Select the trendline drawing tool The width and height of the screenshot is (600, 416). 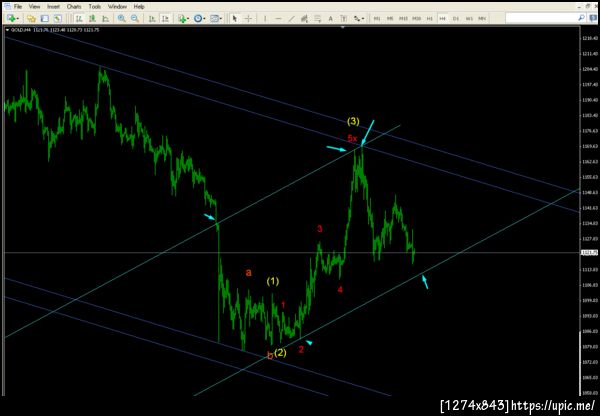click(291, 18)
